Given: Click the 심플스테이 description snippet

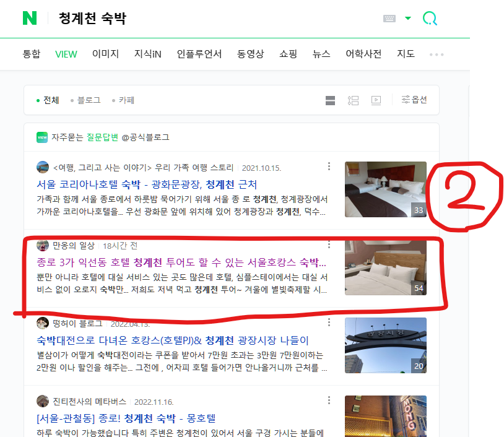Looking at the screenshot, I should [x=182, y=283].
